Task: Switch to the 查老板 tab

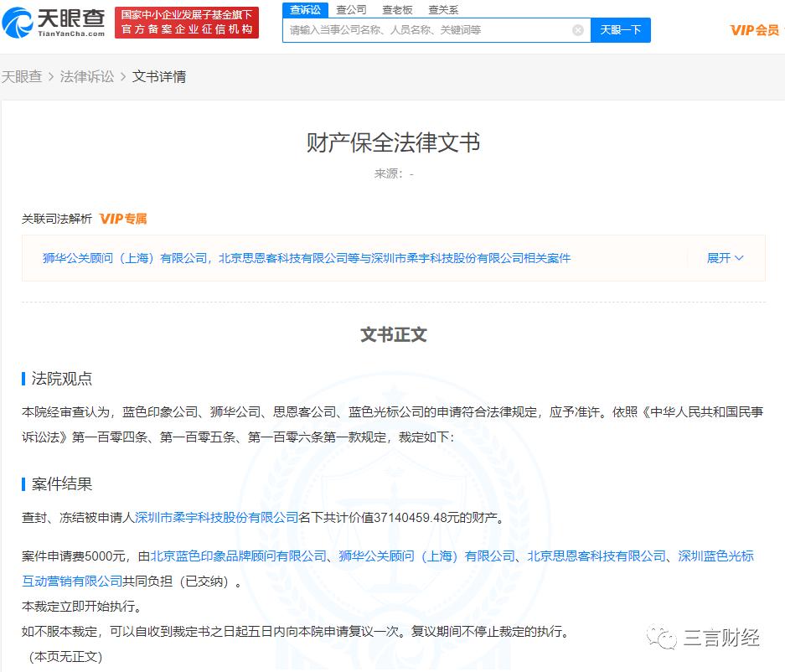Action: 397,9
